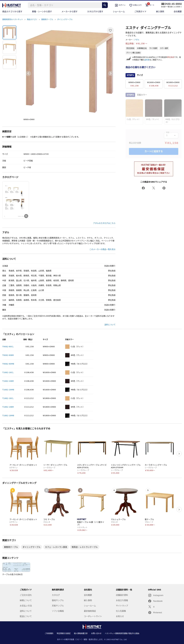Select size W900×D900 option
This screenshot has height=644, width=184.
134,84
